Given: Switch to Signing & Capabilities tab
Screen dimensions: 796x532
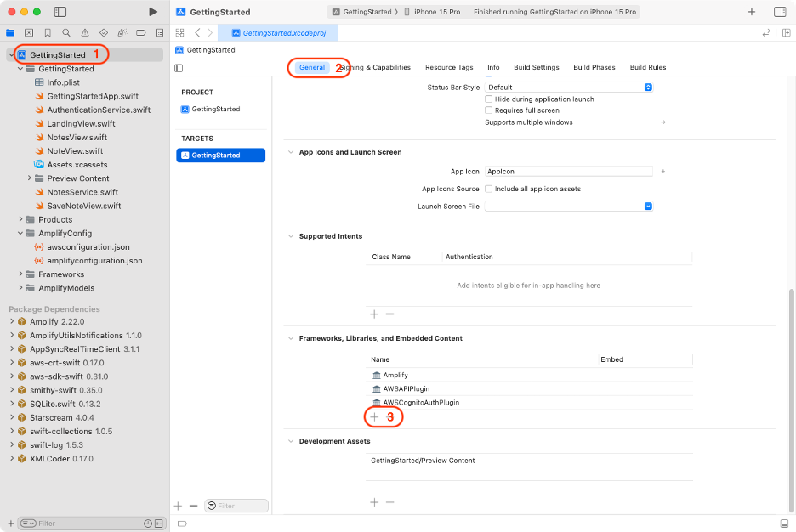Looking at the screenshot, I should pyautogui.click(x=375, y=67).
